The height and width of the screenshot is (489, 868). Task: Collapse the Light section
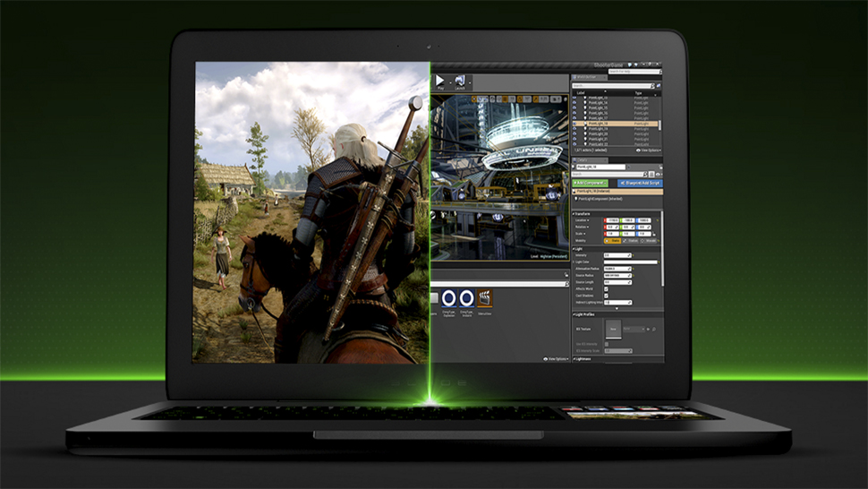click(x=574, y=249)
